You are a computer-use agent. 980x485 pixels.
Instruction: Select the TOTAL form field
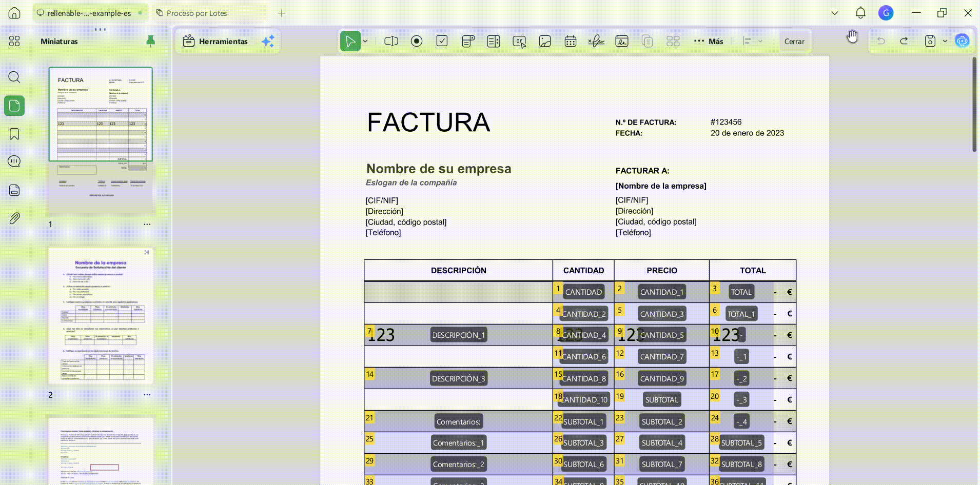(741, 292)
